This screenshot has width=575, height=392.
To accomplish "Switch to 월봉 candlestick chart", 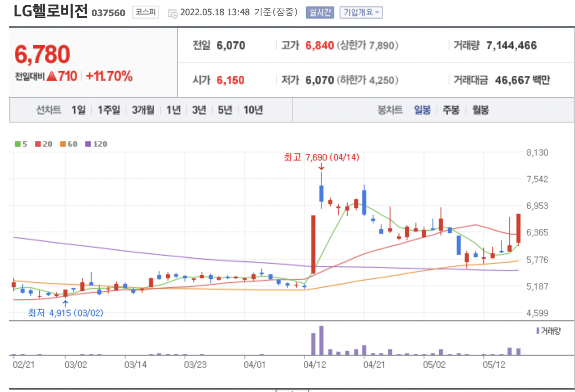I will click(481, 110).
